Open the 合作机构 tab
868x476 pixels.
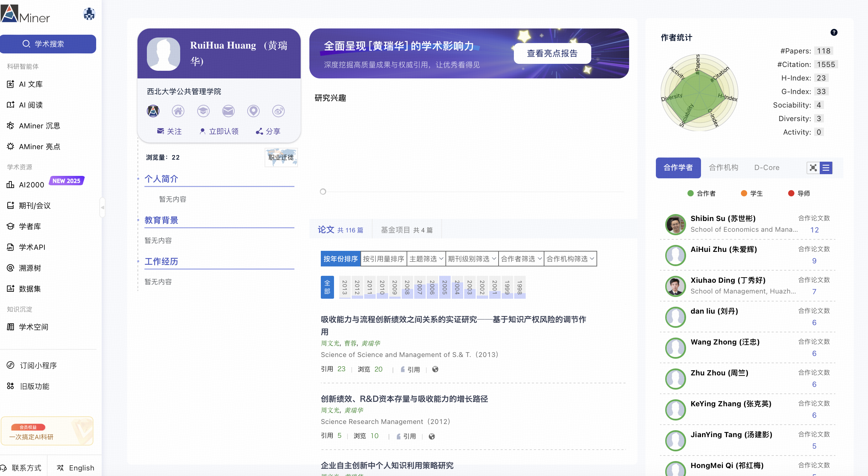point(723,168)
